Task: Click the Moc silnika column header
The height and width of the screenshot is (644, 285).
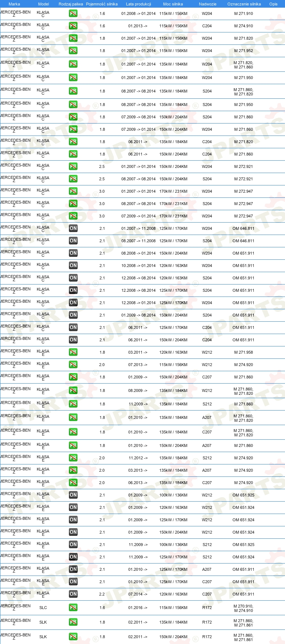Action: (x=173, y=4)
